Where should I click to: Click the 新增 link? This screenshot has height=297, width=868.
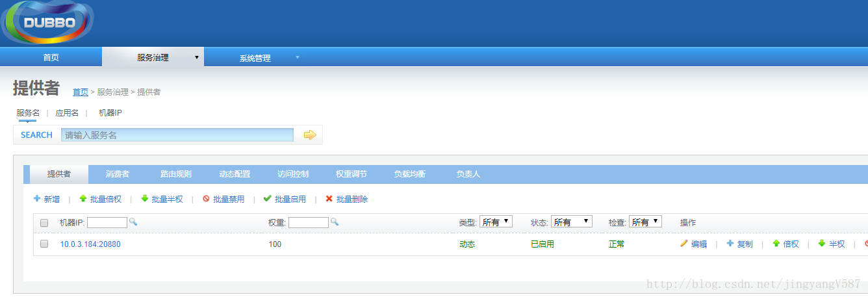(52, 200)
